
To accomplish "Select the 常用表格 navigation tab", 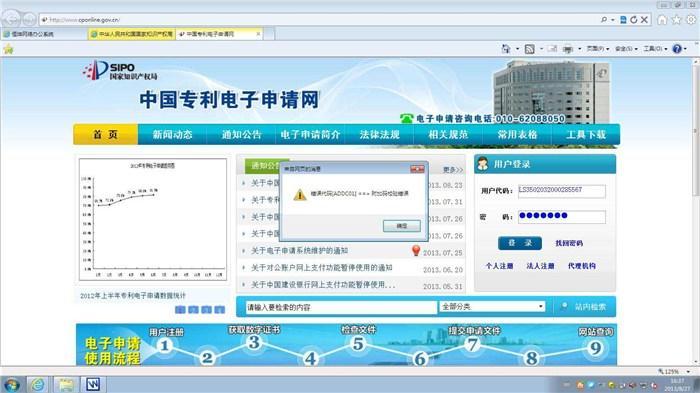I will [517, 134].
